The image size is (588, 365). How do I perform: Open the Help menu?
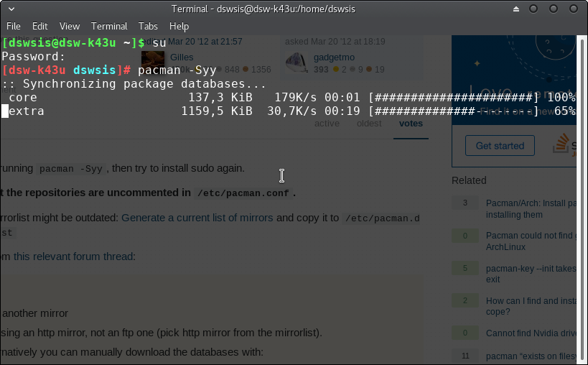coord(179,26)
